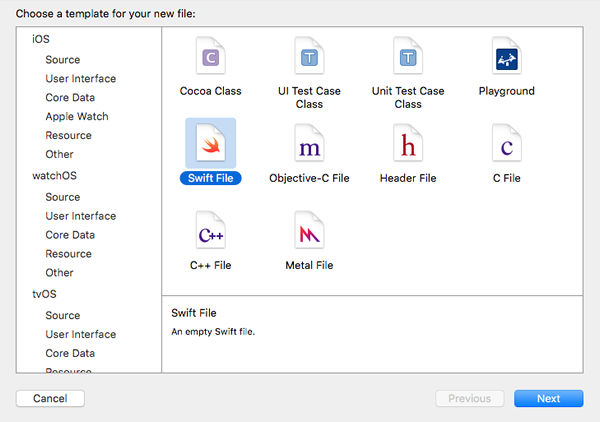Select the Playground template icon
The width and height of the screenshot is (600, 422).
click(507, 58)
